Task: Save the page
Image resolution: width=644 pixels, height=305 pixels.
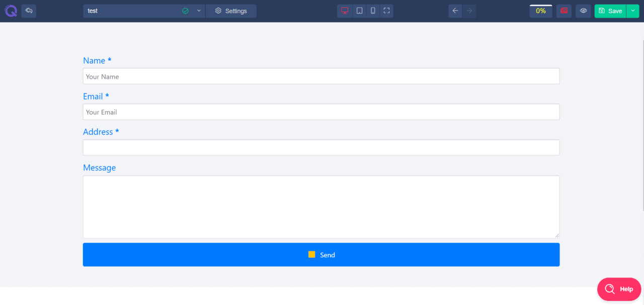Action: pyautogui.click(x=610, y=11)
